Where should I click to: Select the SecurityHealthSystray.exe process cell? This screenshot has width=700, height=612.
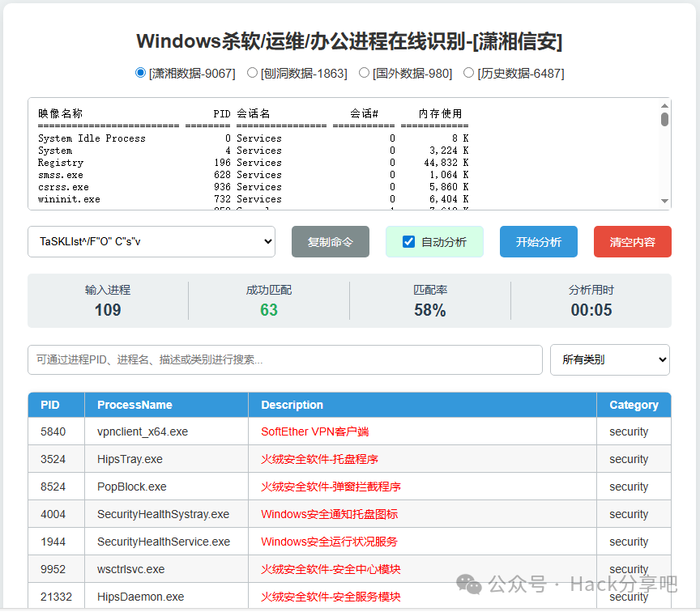coord(167,514)
